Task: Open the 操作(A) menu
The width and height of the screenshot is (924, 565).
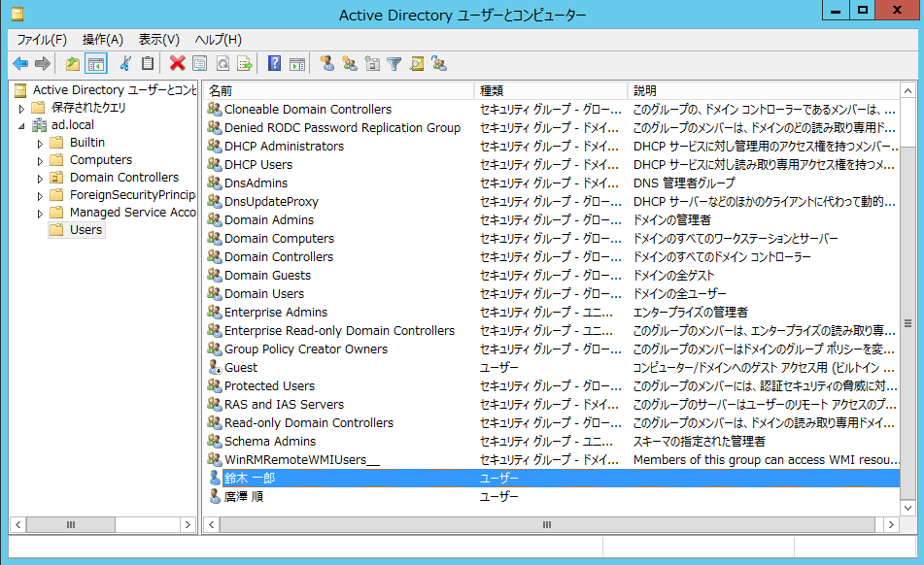Action: pyautogui.click(x=103, y=40)
